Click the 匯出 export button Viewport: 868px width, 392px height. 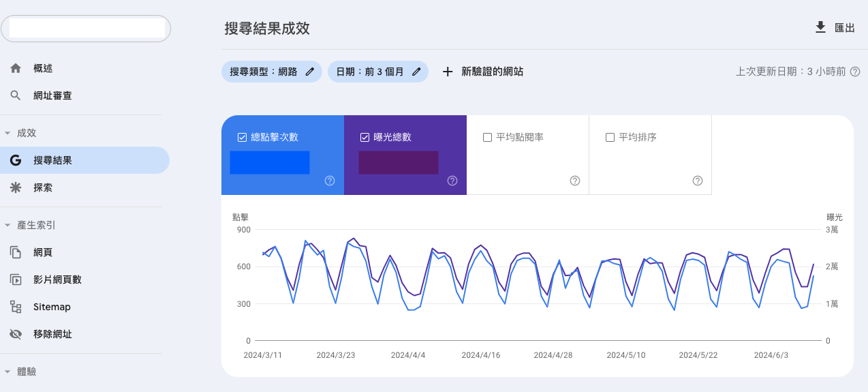835,28
